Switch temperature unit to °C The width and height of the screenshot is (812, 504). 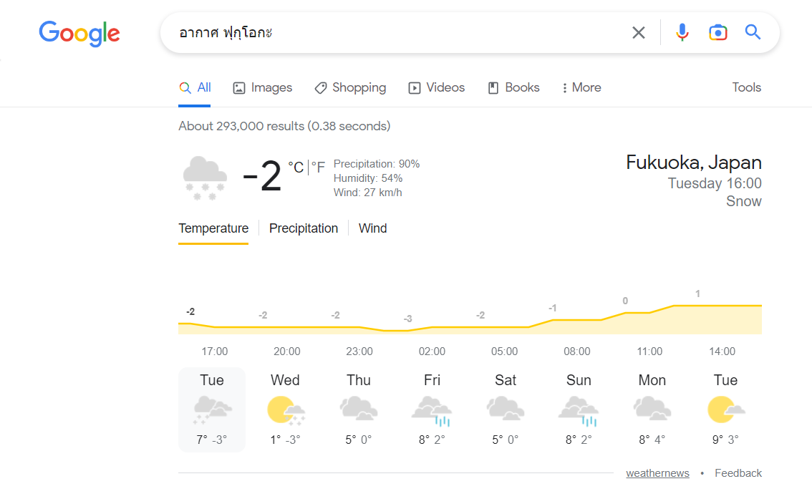pyautogui.click(x=296, y=168)
